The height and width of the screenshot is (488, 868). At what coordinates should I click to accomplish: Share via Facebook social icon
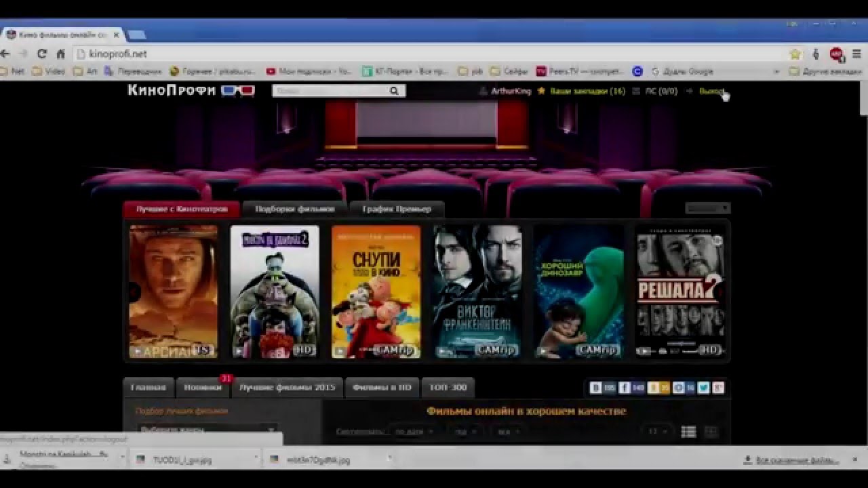tap(625, 388)
